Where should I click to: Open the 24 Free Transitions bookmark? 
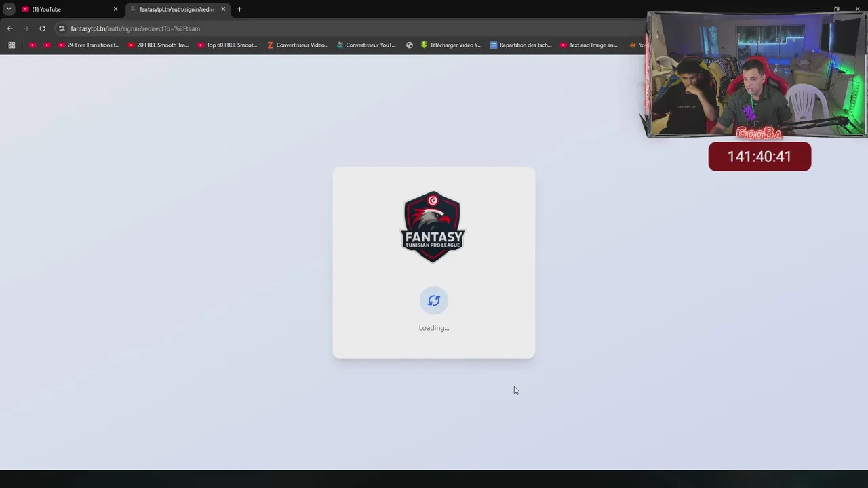pyautogui.click(x=89, y=45)
